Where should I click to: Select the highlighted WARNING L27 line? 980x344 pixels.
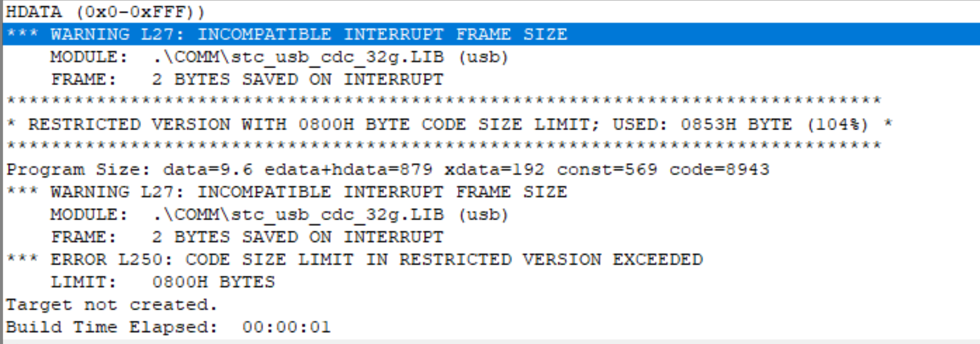(491, 34)
